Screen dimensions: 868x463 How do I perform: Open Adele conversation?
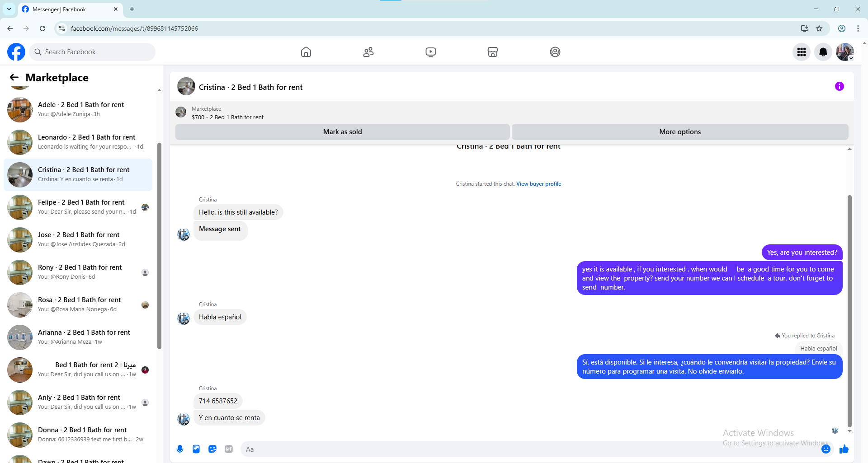(x=78, y=109)
